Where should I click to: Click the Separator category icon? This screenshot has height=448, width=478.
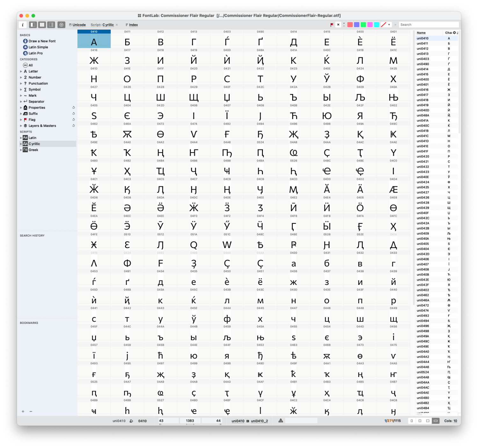pos(25,102)
